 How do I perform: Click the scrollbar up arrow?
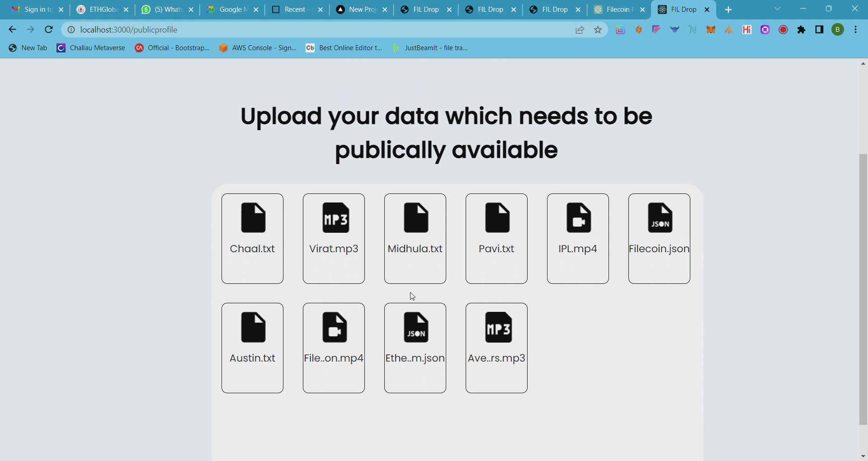tap(863, 63)
